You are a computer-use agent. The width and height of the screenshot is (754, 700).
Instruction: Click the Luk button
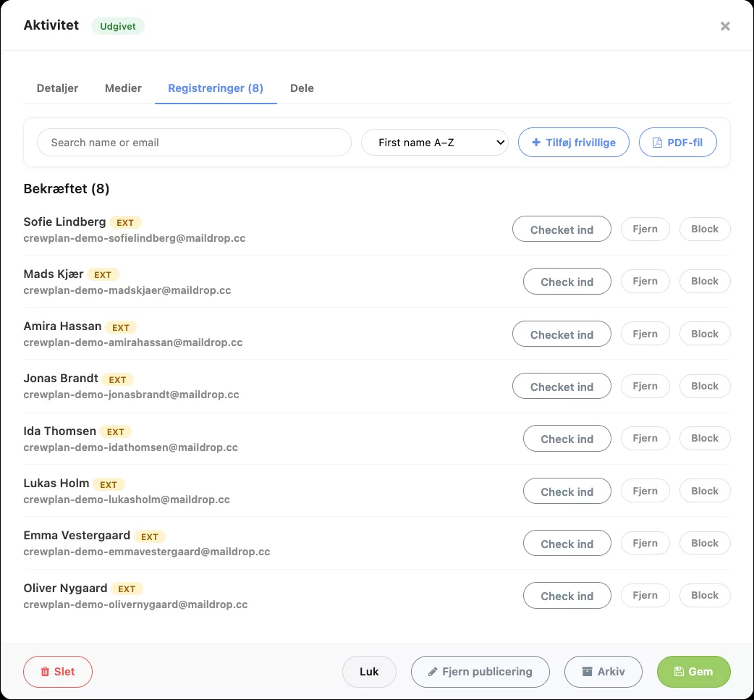(369, 672)
